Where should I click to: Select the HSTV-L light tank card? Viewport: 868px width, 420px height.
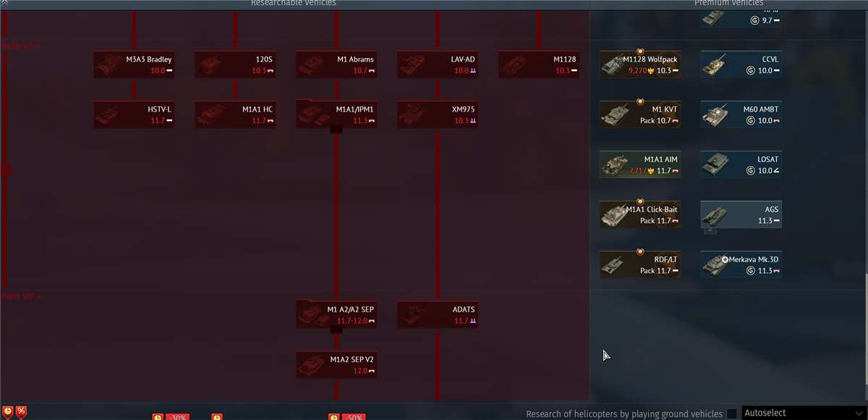(x=134, y=114)
